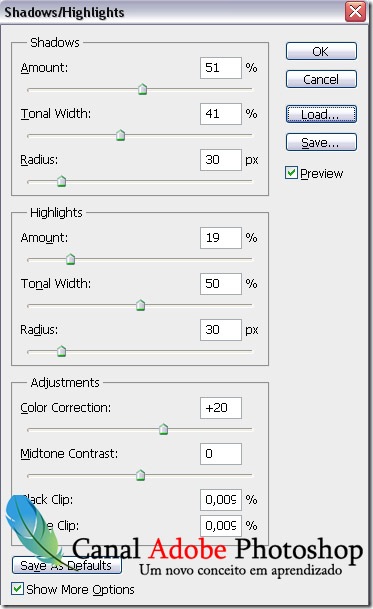373x609 pixels.
Task: Click the Shadows Amount slider handle
Action: pyautogui.click(x=143, y=89)
